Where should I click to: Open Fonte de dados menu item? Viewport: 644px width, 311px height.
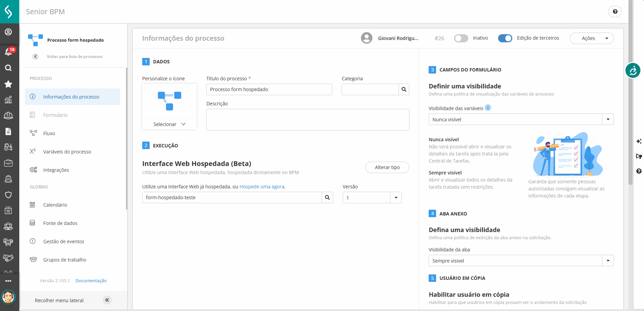[72, 223]
